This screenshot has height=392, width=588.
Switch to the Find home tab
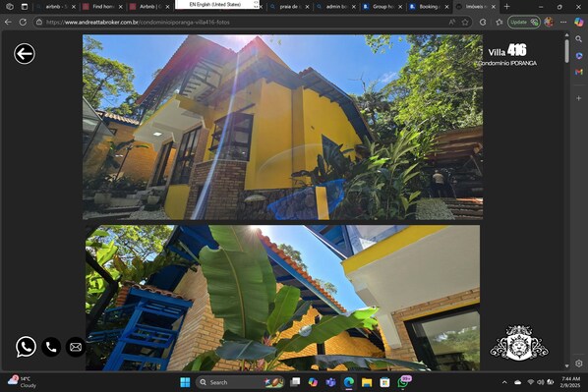pyautogui.click(x=102, y=6)
